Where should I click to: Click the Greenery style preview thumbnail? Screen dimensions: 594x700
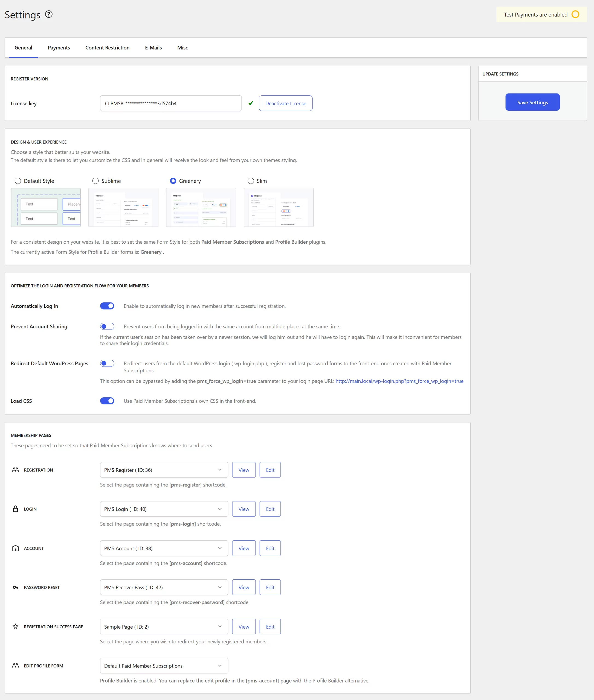pos(201,207)
